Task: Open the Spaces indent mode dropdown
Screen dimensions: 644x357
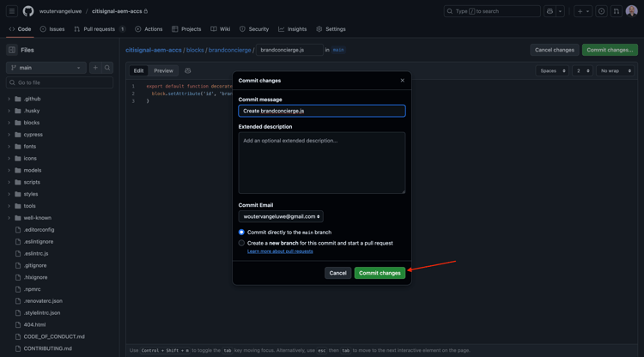Action: click(552, 70)
